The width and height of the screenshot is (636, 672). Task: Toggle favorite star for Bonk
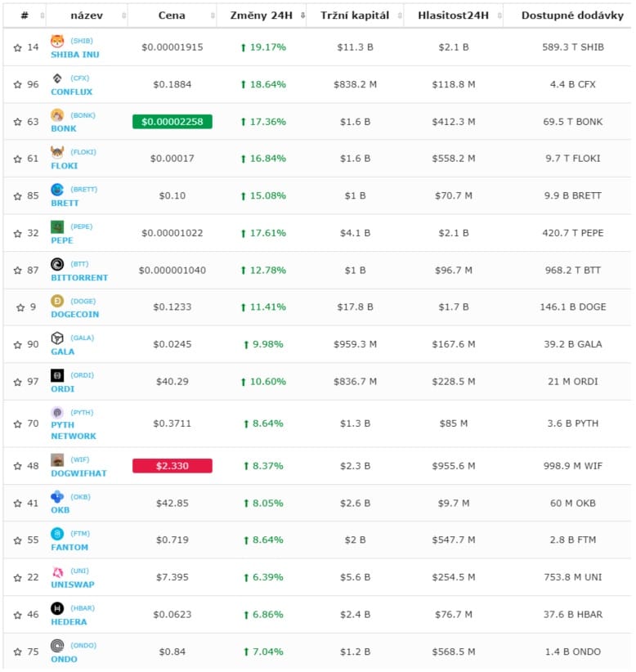(x=17, y=122)
